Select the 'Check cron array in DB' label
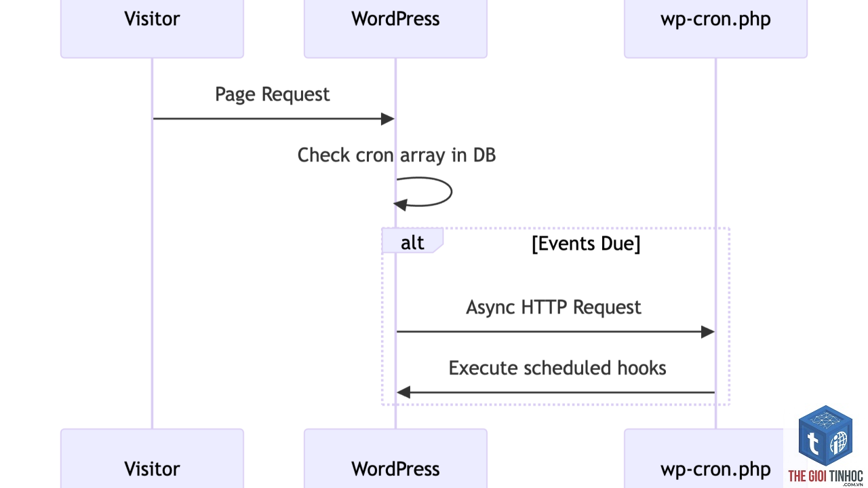 point(397,155)
